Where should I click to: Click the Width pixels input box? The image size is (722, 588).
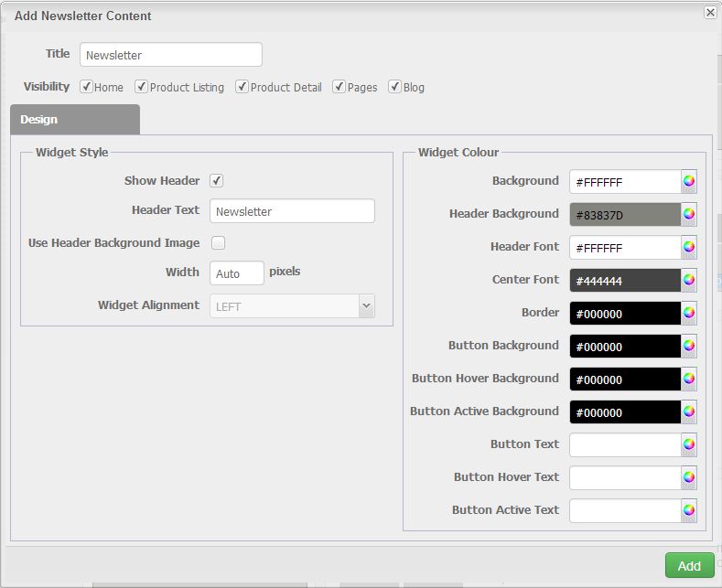point(236,273)
